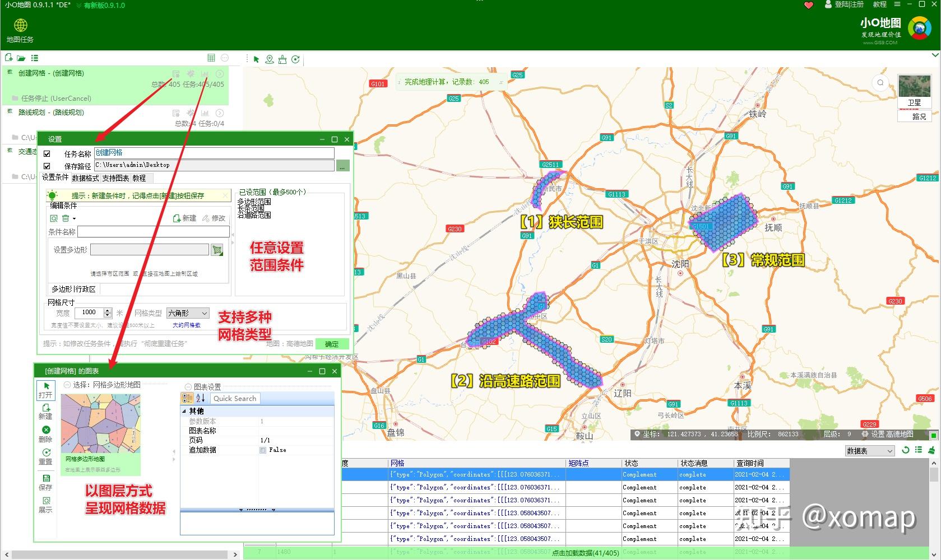Viewport: 941px width, 560px height.
Task: Click the task list view icon
Action: [35, 58]
